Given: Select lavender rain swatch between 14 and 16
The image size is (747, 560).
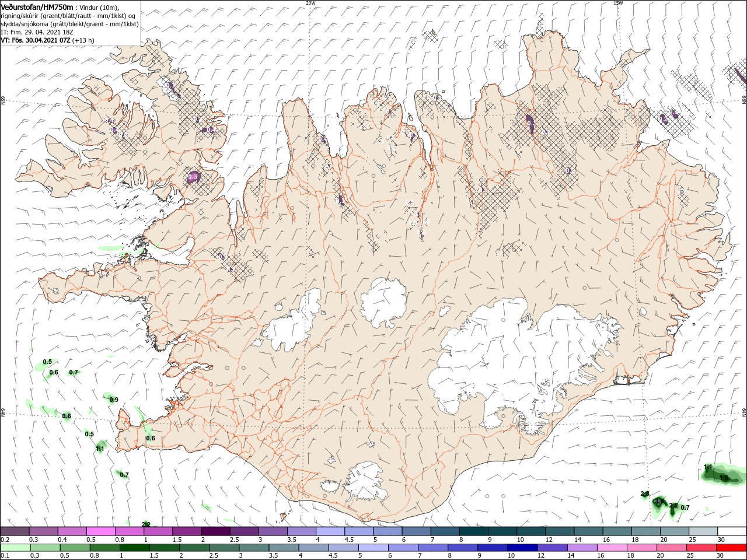Looking at the screenshot, I should click(582, 548).
